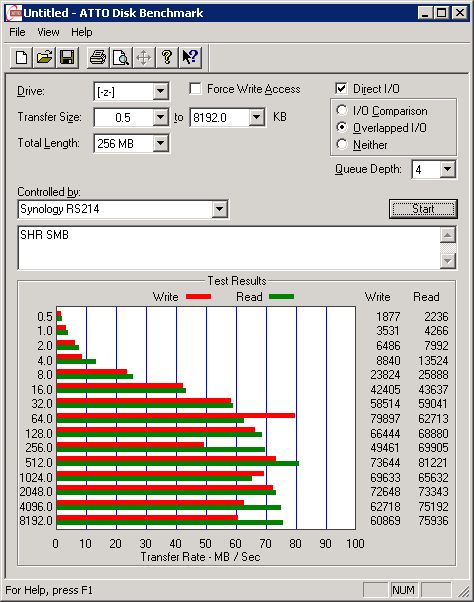Image resolution: width=474 pixels, height=602 pixels.
Task: Open Print Preview magnifier icon
Action: click(121, 58)
